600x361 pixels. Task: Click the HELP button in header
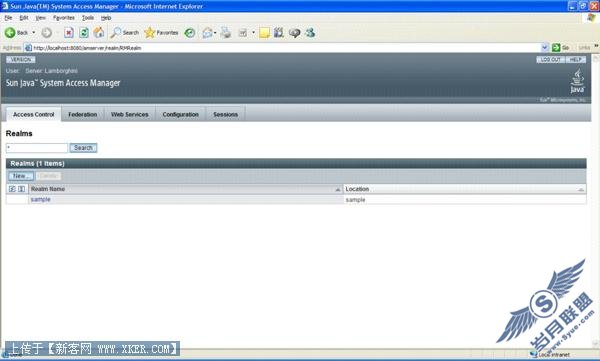(x=575, y=60)
